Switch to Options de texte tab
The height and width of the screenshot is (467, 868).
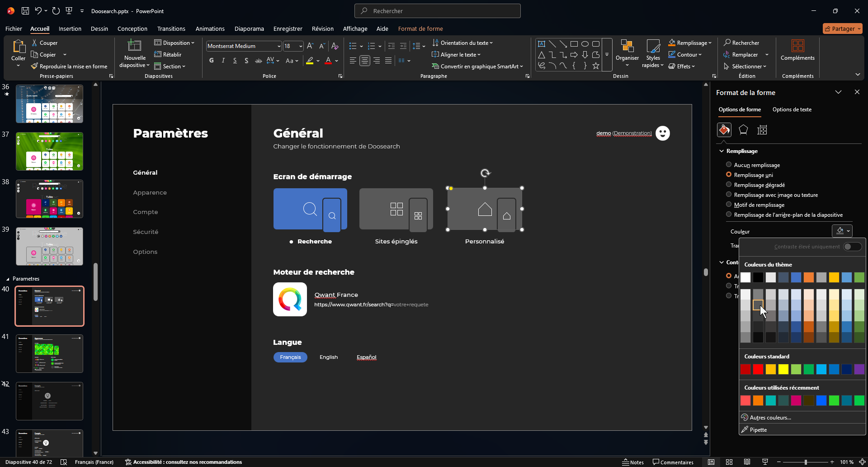pyautogui.click(x=792, y=110)
